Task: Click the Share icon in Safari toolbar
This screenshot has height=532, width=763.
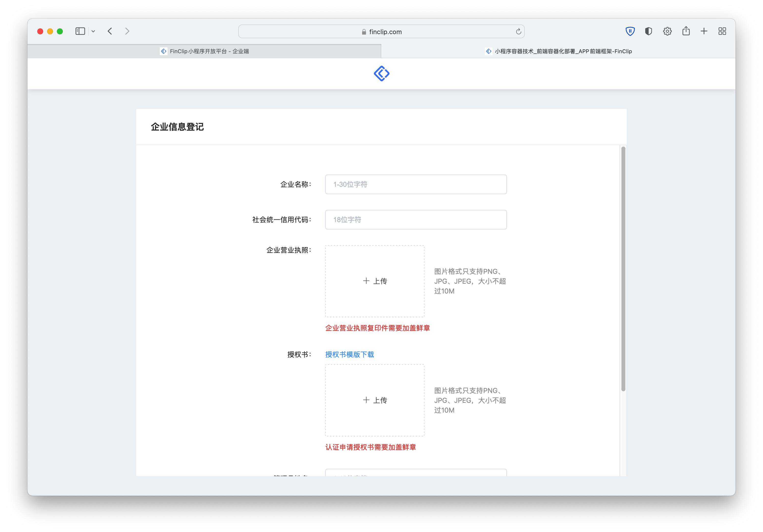Action: click(x=686, y=31)
